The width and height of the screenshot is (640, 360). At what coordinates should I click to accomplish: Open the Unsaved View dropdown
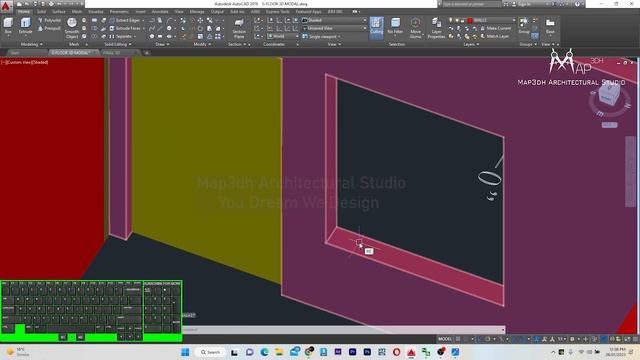[334, 28]
